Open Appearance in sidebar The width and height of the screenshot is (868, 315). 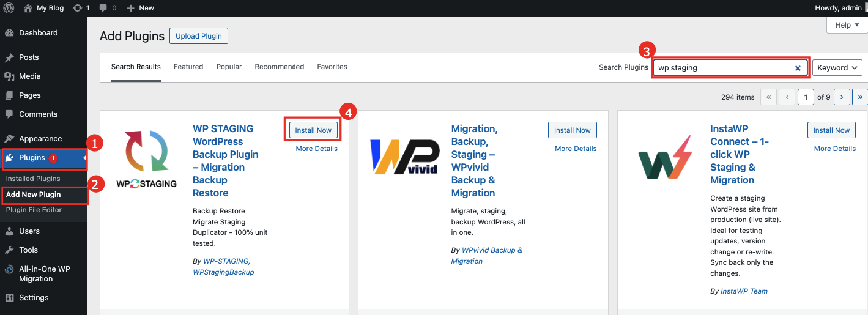(x=40, y=139)
